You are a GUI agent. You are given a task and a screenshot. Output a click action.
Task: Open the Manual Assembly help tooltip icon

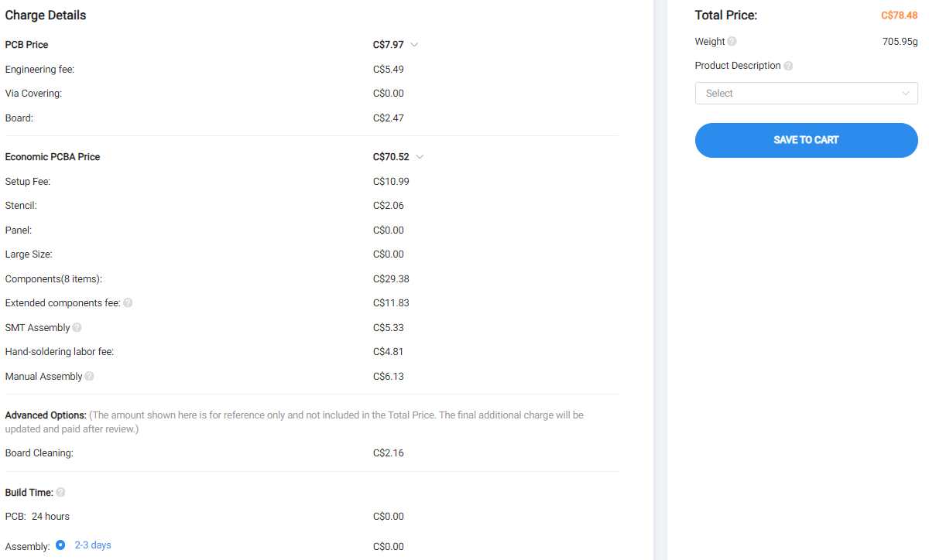(x=89, y=377)
